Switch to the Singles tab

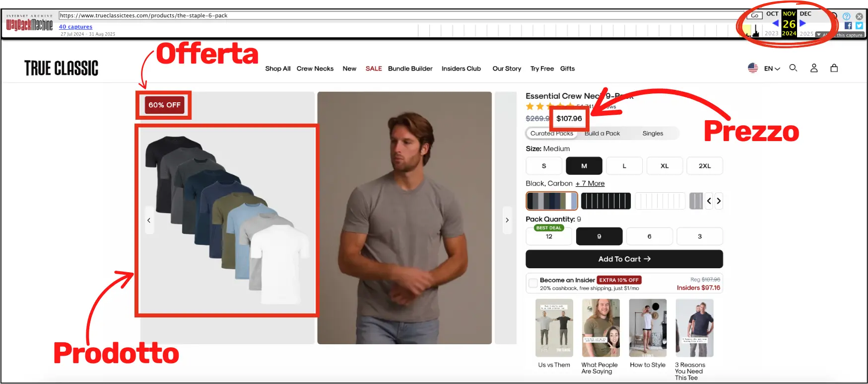click(653, 134)
